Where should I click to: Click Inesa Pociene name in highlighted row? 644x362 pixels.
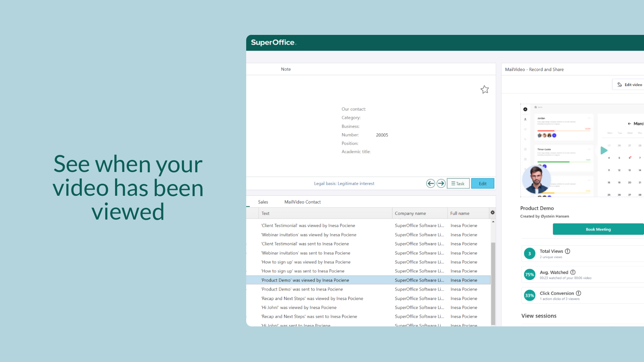click(464, 280)
